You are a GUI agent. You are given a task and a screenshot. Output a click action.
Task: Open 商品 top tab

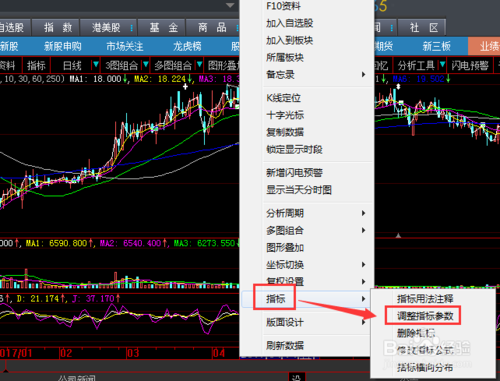coord(212,28)
